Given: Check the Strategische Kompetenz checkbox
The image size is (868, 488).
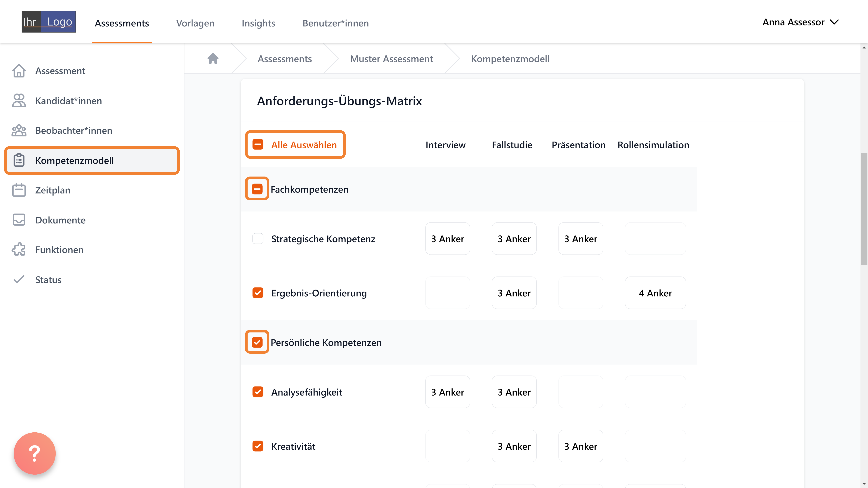Looking at the screenshot, I should 258,238.
